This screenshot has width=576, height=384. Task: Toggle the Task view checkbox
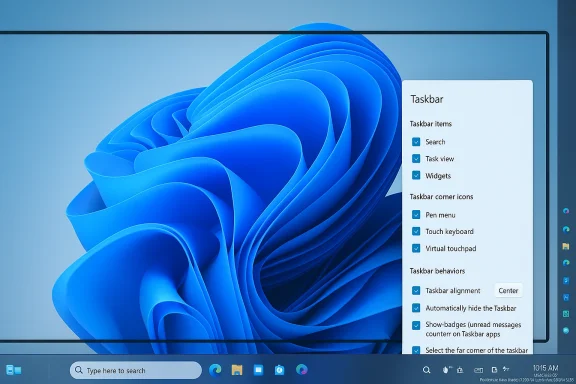point(416,159)
